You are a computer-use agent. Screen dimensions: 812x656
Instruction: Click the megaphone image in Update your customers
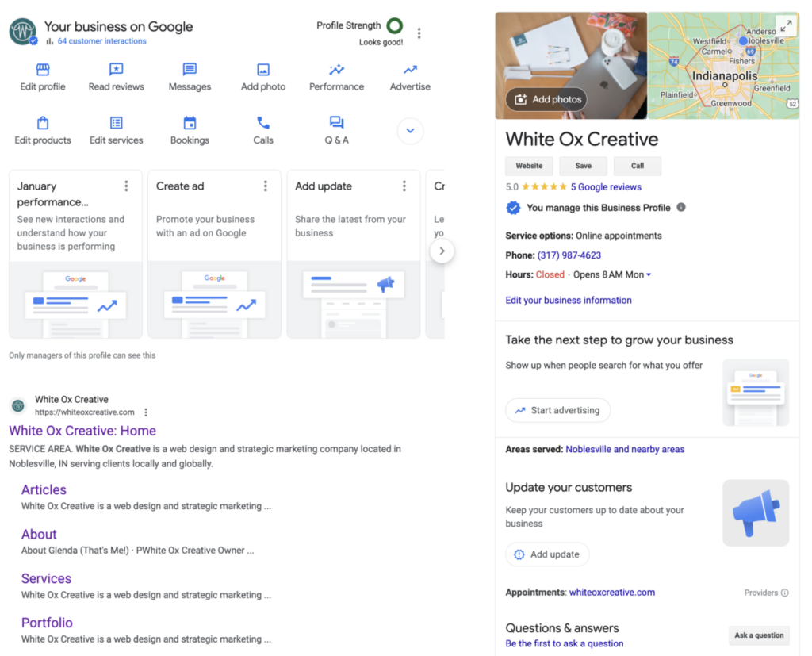pyautogui.click(x=756, y=513)
